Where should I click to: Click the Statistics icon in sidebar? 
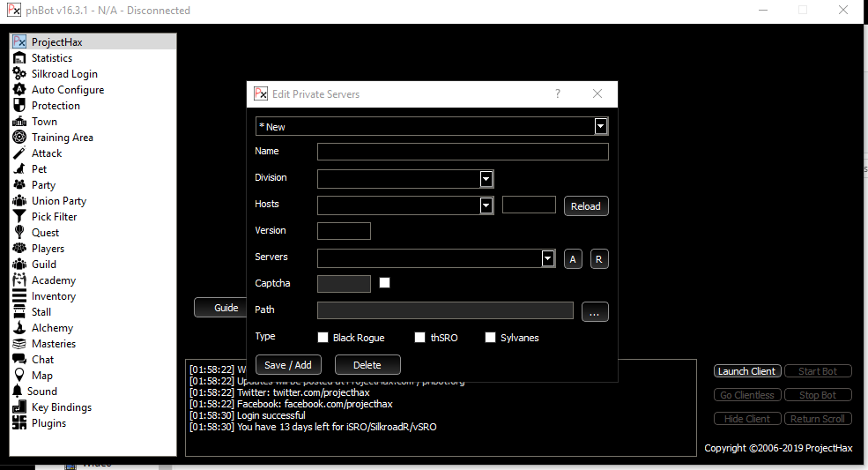(19, 58)
